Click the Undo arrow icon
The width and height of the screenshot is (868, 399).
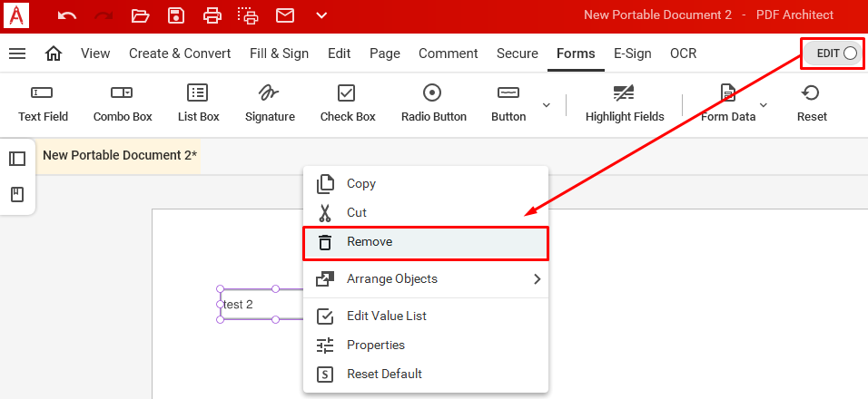67,15
